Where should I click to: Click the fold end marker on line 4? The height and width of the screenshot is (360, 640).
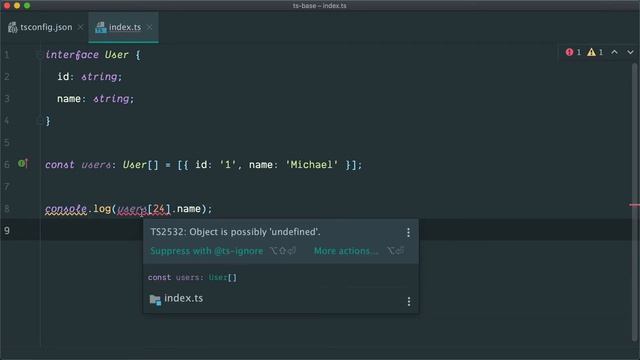pos(39,120)
